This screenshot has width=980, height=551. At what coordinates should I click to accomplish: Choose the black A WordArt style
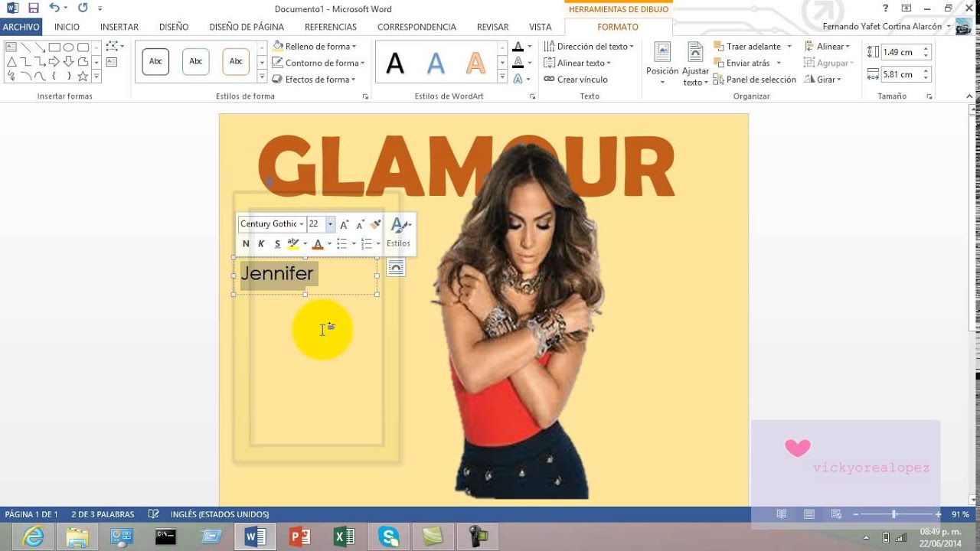pyautogui.click(x=395, y=63)
